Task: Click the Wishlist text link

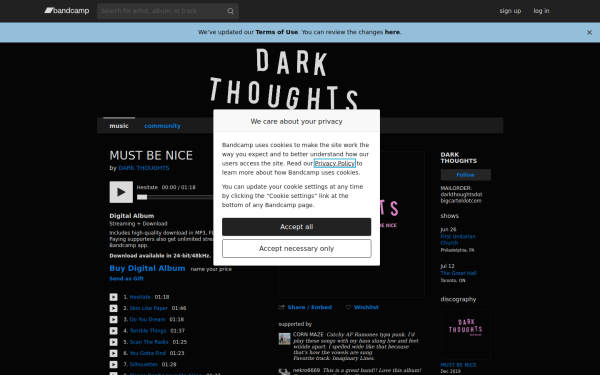Action: 366,307
